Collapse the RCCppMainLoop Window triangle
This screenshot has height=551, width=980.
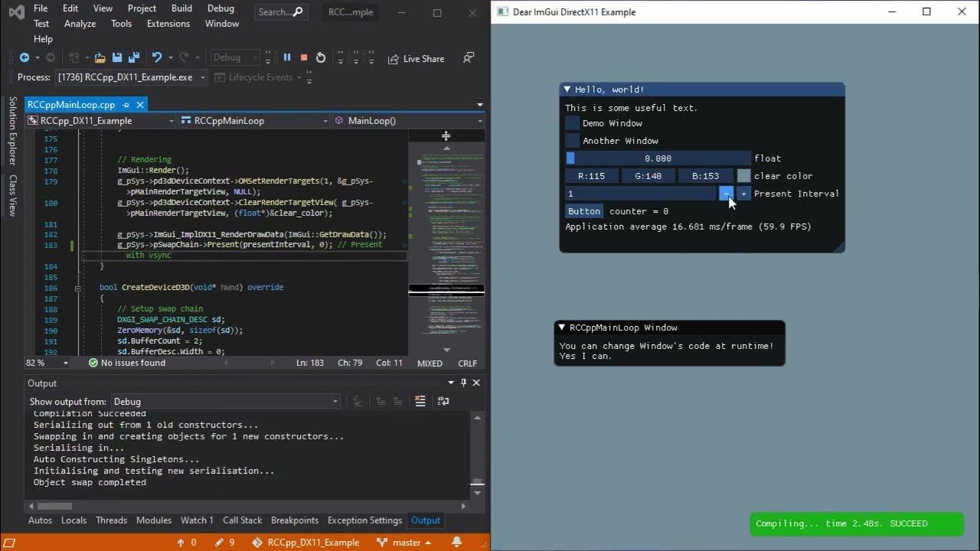[562, 328]
